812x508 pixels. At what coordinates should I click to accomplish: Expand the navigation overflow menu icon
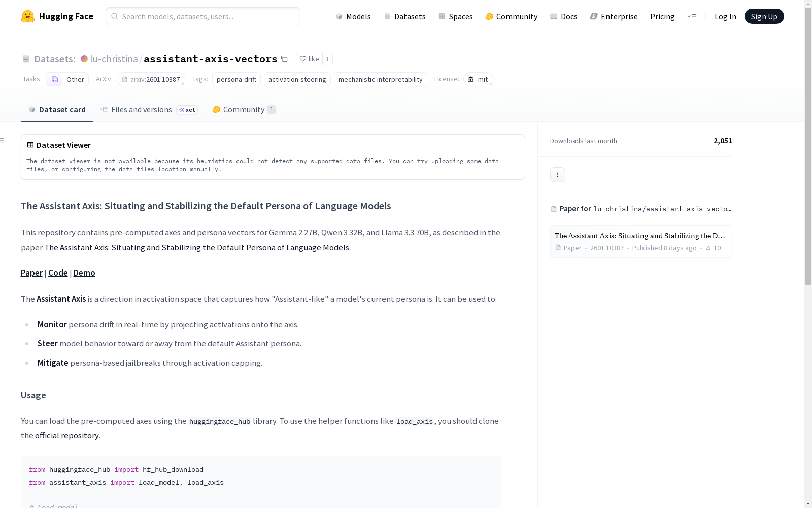(692, 16)
